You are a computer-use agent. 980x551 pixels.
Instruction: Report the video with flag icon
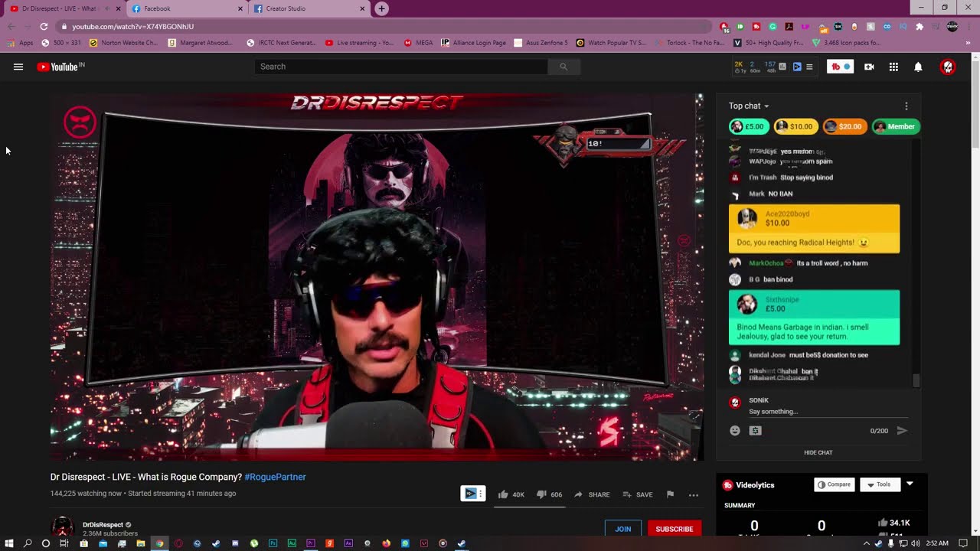pyautogui.click(x=670, y=494)
